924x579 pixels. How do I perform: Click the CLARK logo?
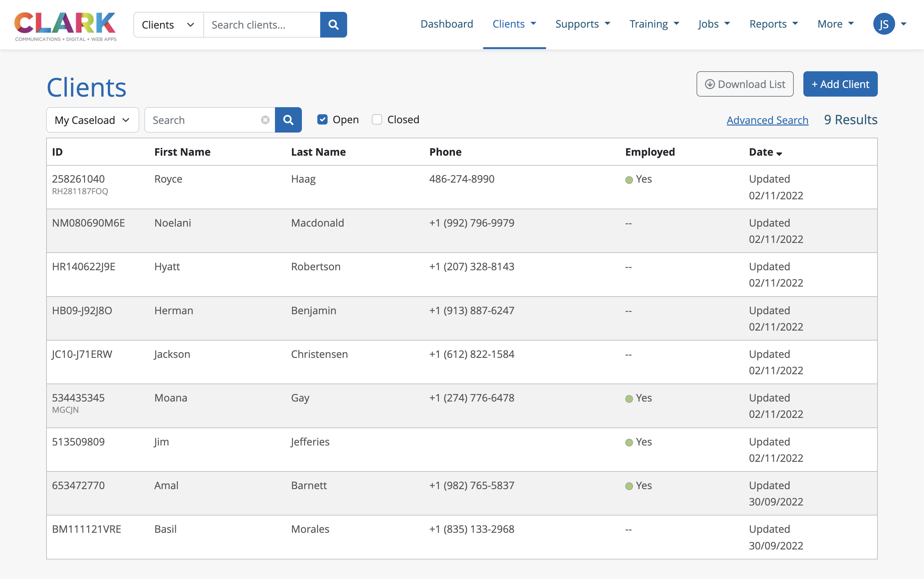pyautogui.click(x=65, y=25)
